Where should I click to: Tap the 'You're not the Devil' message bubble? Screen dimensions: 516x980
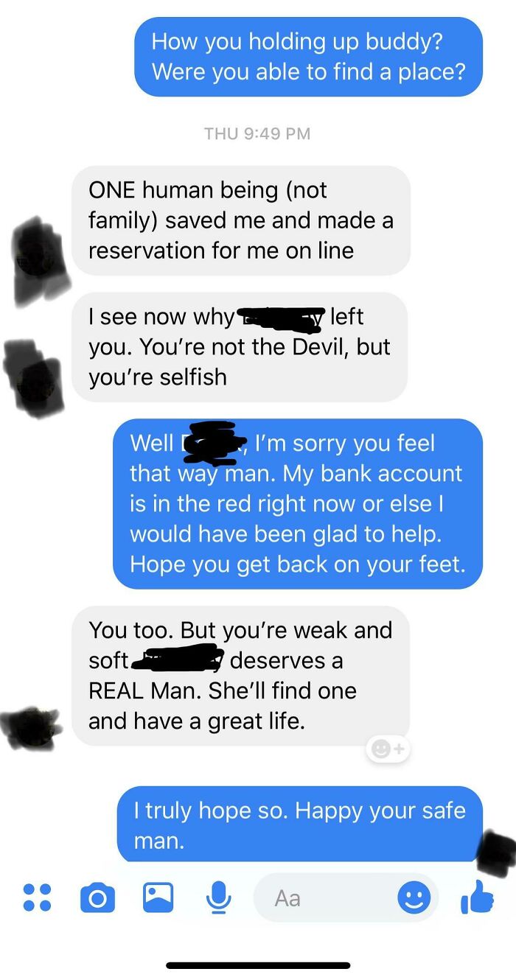click(240, 347)
